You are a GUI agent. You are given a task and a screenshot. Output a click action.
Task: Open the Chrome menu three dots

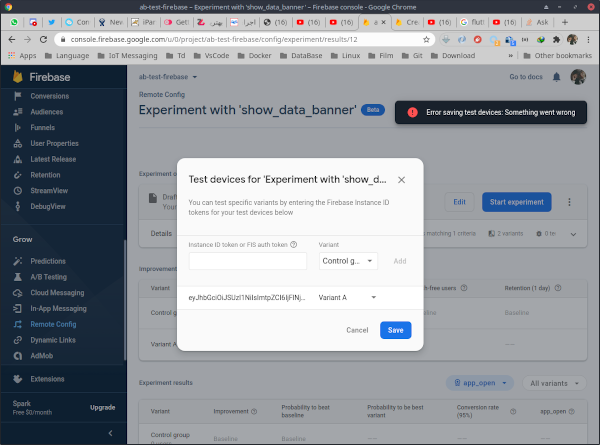pyautogui.click(x=589, y=39)
